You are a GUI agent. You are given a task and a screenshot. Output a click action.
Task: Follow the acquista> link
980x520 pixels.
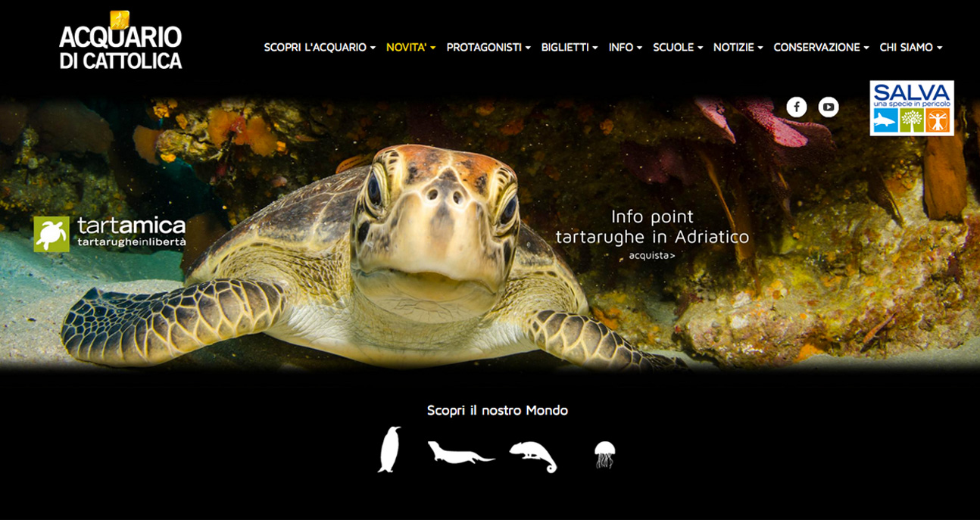[x=652, y=256]
